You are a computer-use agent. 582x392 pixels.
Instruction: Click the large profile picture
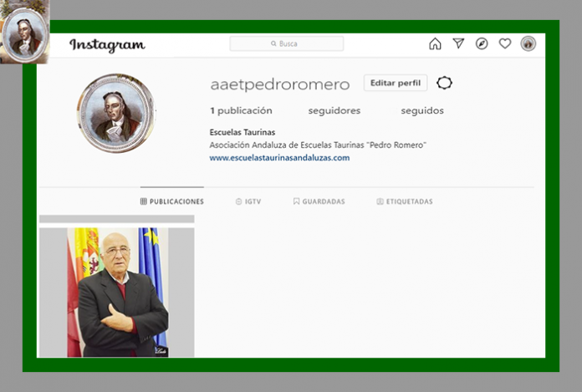tap(116, 113)
